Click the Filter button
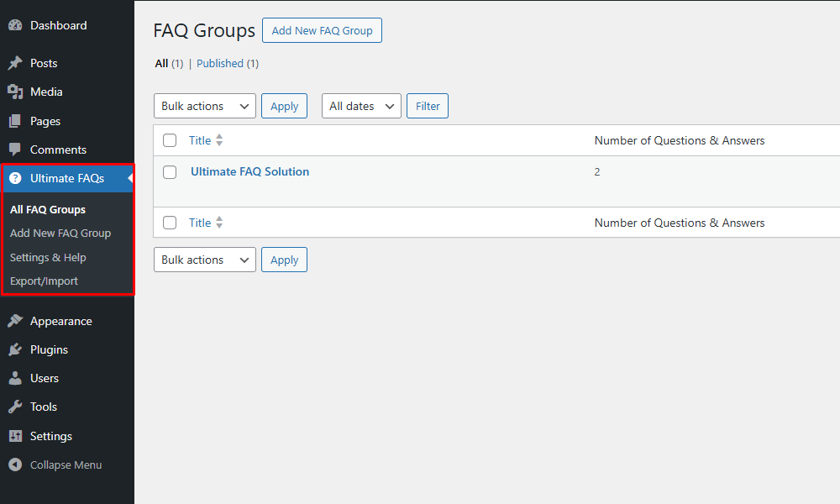 coord(428,106)
